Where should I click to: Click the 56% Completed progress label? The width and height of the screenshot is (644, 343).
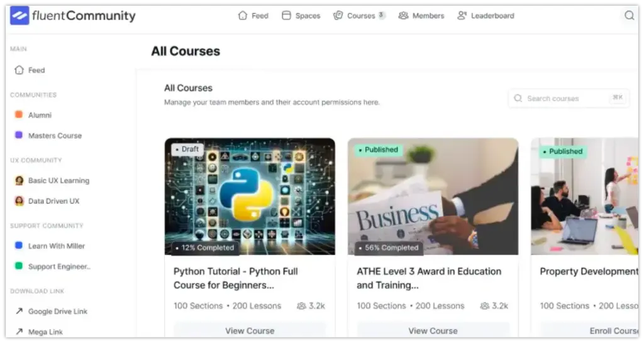click(389, 248)
